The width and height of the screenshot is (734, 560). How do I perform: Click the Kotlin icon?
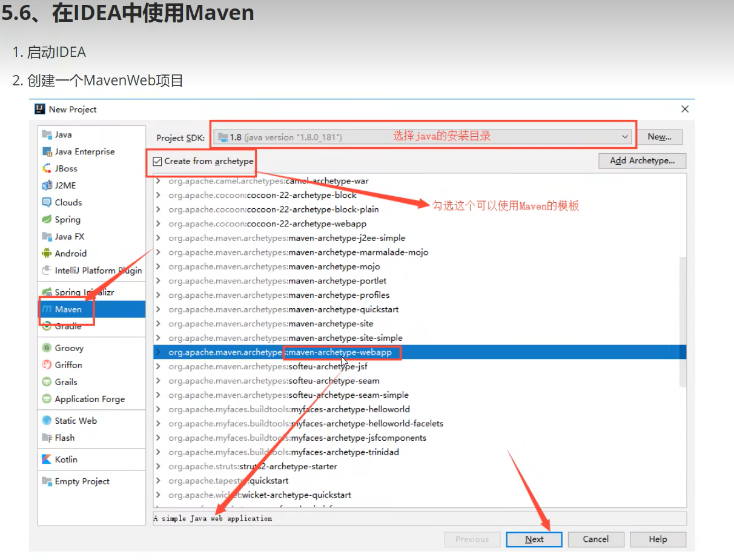coord(47,459)
